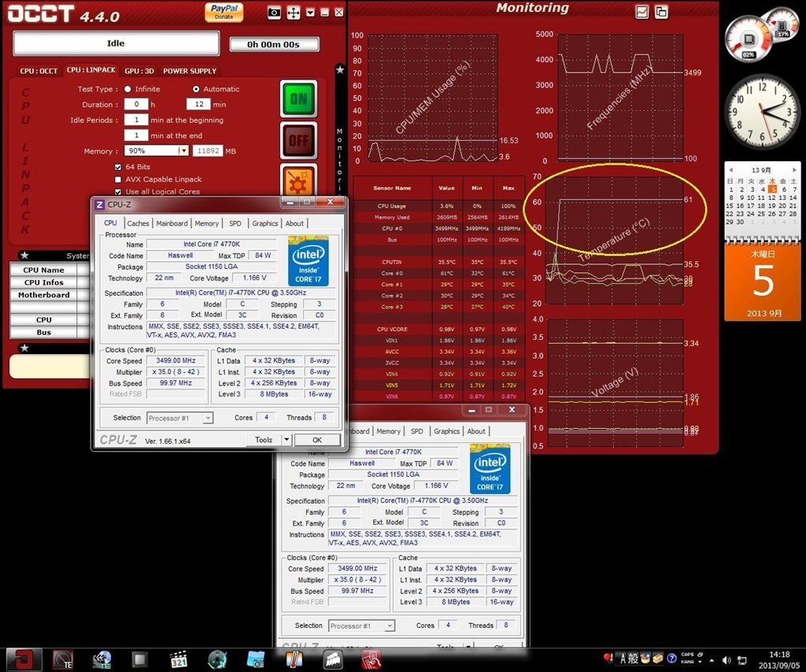Click the Intel logo in rear CPU-Z window
This screenshot has height=672, width=806.
point(490,468)
